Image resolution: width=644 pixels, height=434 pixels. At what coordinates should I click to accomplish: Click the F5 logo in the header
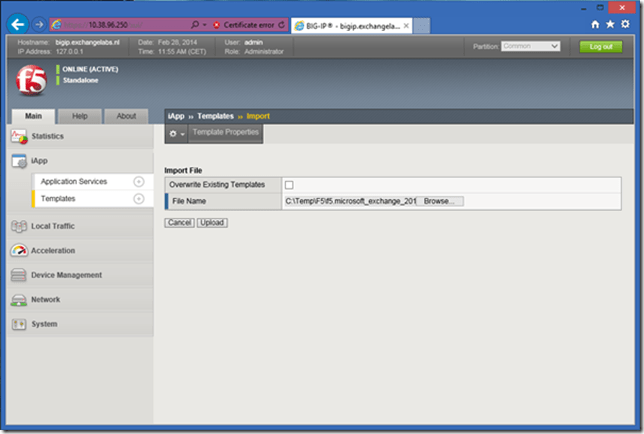click(31, 80)
